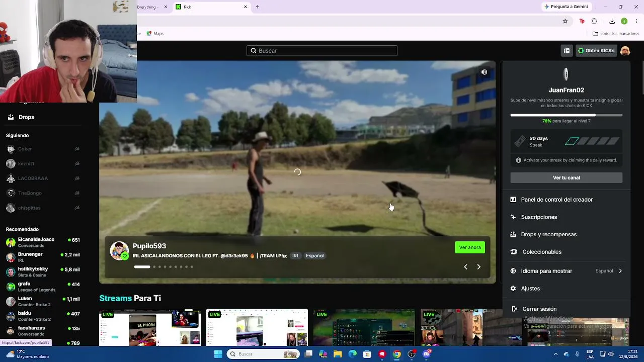Mute or unmute the featured stream audio

tap(484, 72)
